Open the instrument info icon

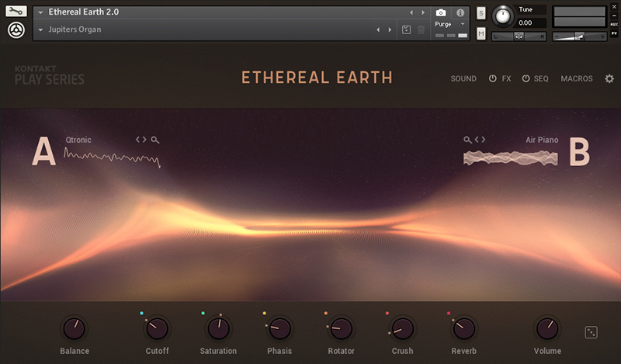[460, 12]
